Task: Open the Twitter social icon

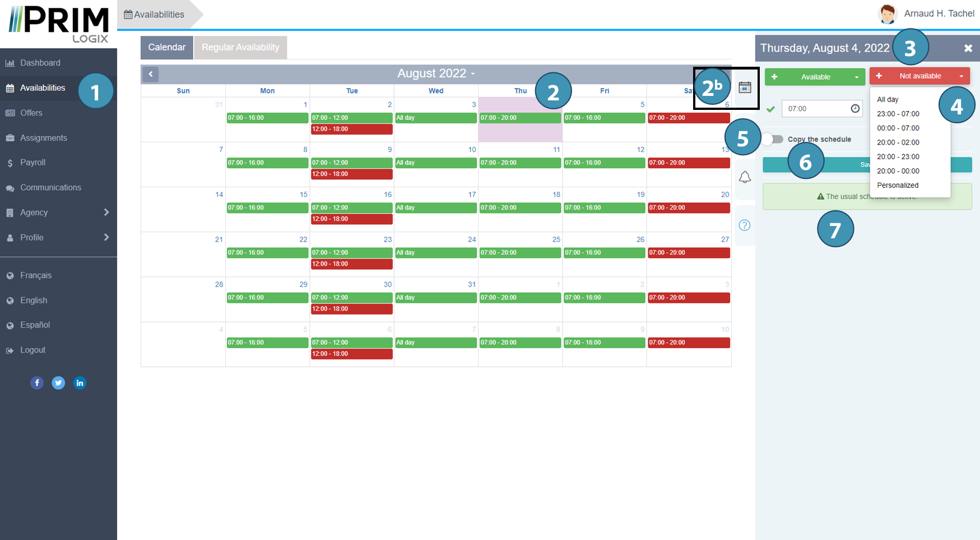Action: coord(58,383)
